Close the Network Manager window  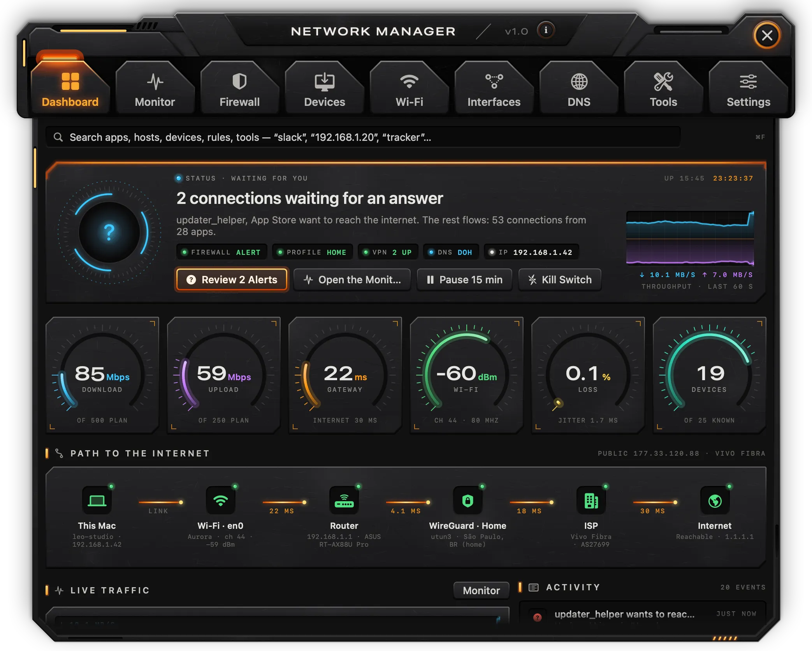point(767,35)
